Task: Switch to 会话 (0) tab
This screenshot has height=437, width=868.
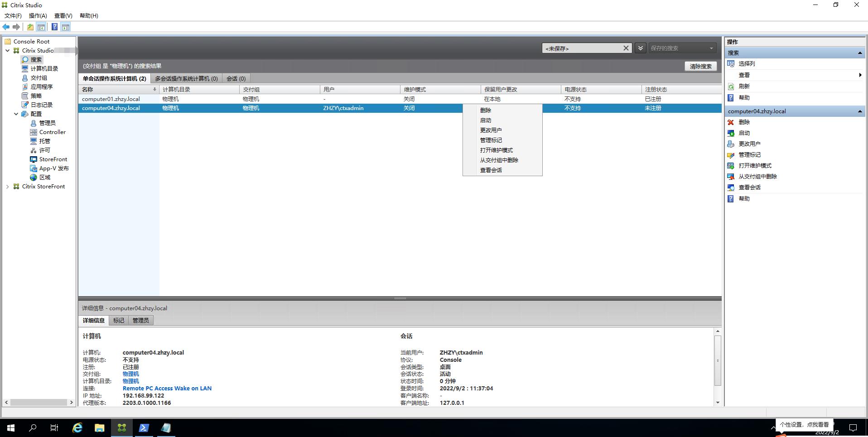Action: pyautogui.click(x=236, y=78)
